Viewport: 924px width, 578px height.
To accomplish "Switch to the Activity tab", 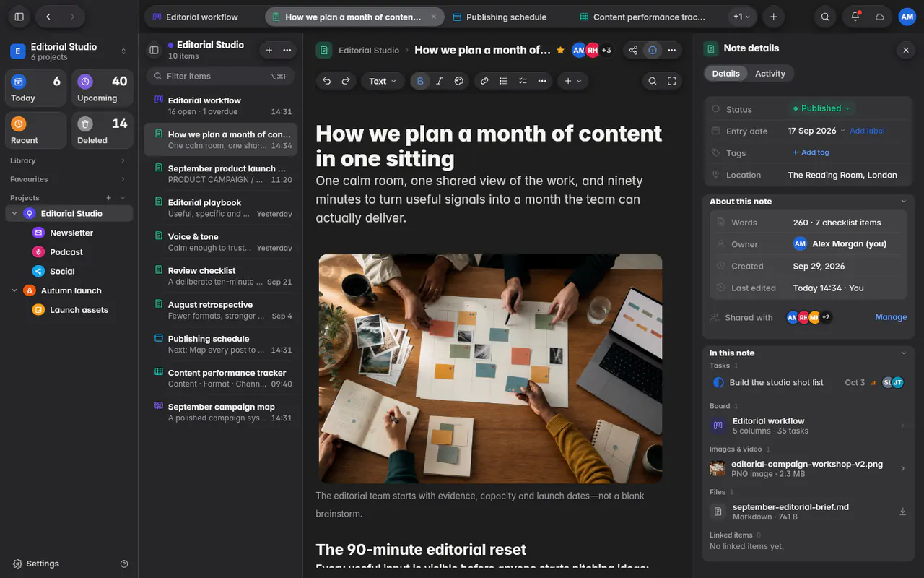I will click(x=770, y=74).
